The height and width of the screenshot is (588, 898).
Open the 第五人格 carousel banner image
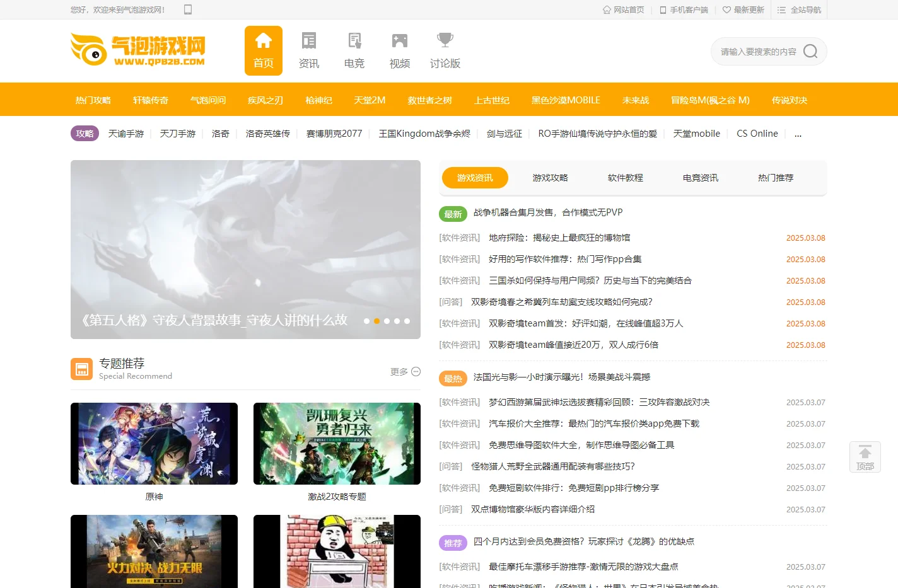tap(245, 250)
